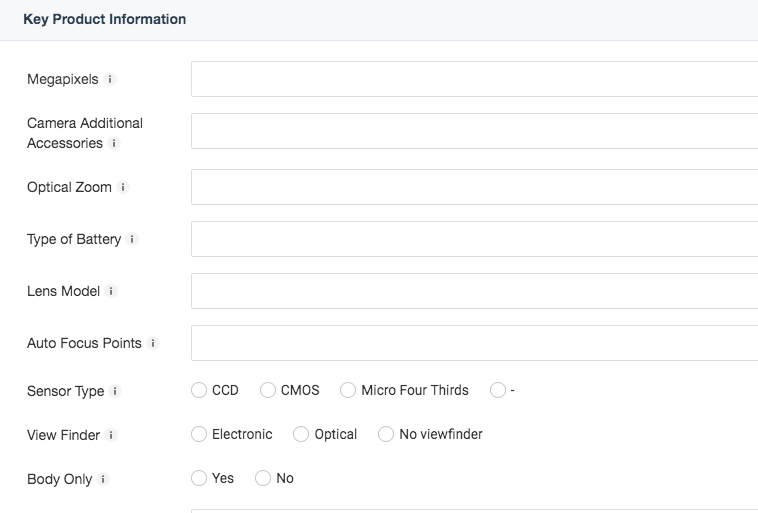The width and height of the screenshot is (758, 513).
Task: Click info icon beside Camera Additional Accessories
Action: click(114, 143)
